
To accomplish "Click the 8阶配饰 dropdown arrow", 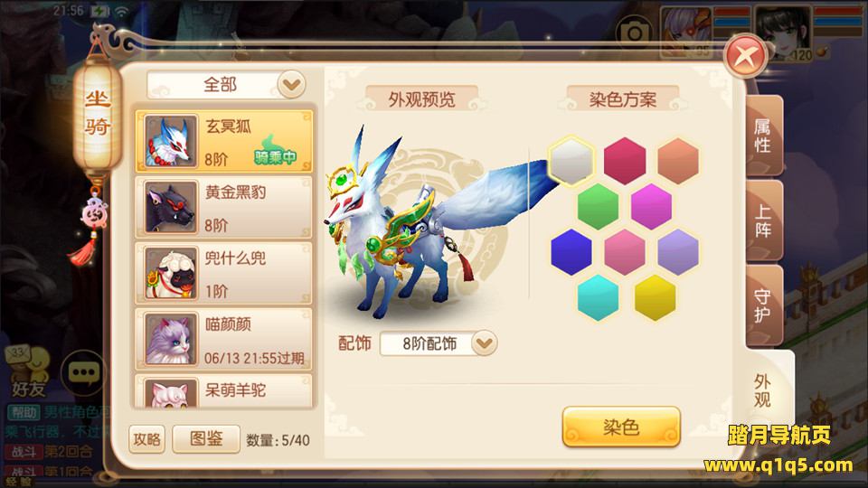I will pos(485,343).
